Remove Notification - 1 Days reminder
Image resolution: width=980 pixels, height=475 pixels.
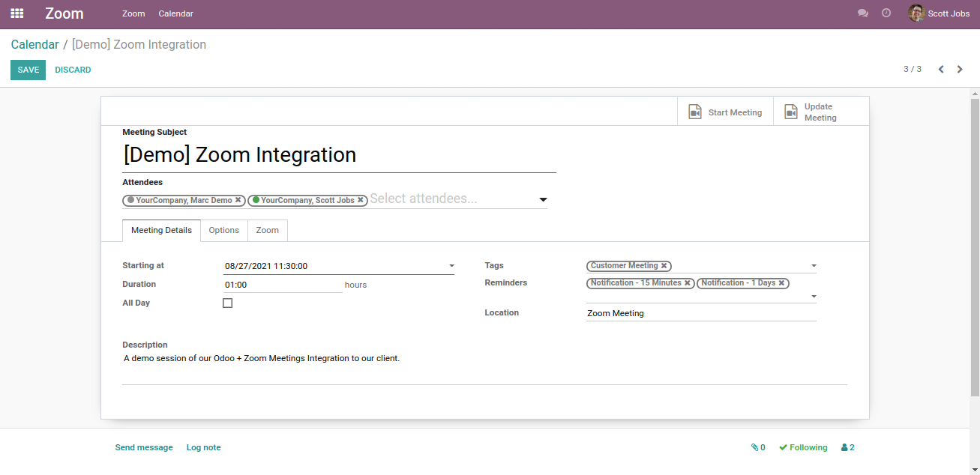click(781, 283)
